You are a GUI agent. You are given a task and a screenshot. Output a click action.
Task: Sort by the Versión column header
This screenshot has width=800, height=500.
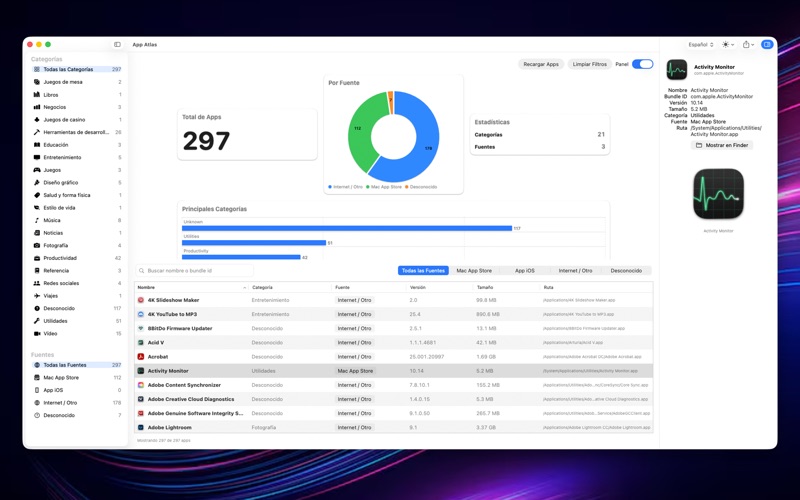pos(440,287)
